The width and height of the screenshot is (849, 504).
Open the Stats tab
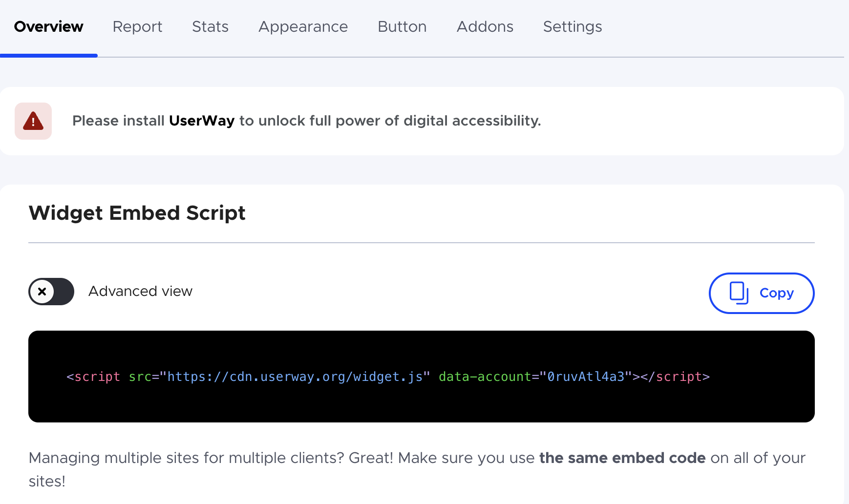coord(210,27)
